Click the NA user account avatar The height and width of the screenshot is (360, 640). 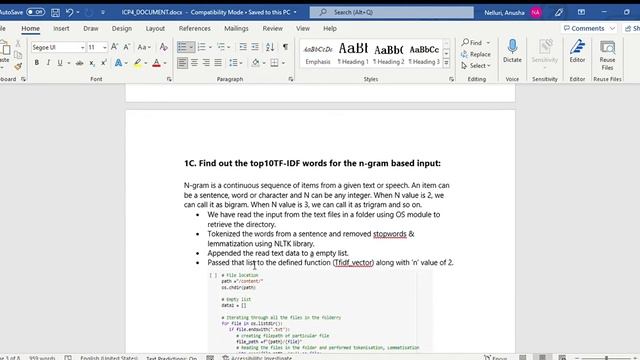536,13
